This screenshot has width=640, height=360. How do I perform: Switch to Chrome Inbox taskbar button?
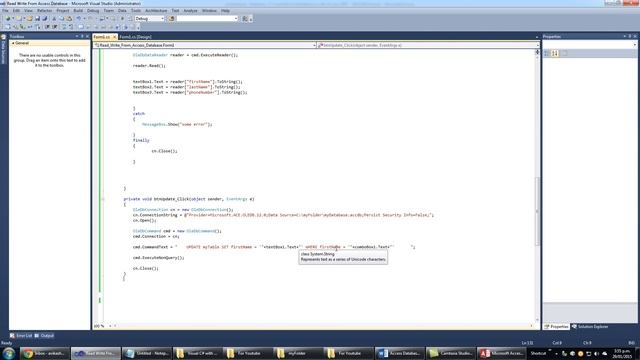(45, 353)
